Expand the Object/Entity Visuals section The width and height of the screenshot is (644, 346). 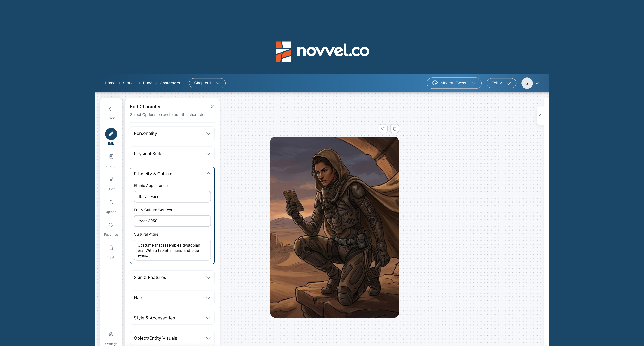tap(172, 338)
